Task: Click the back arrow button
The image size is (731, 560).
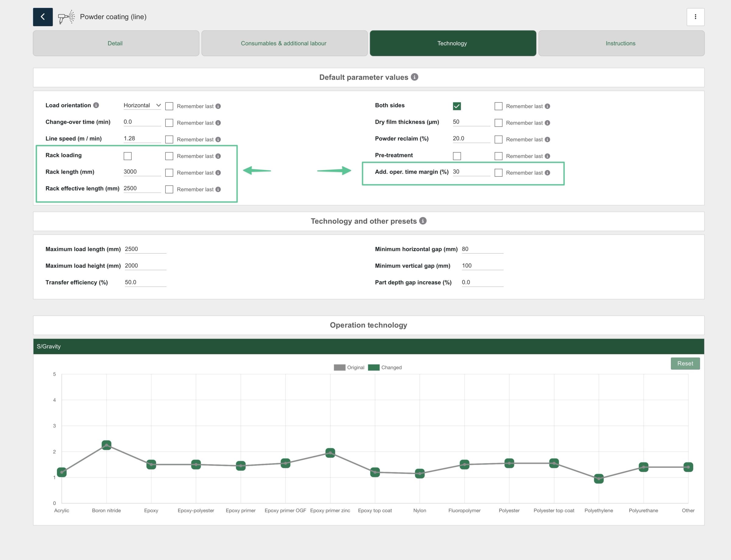Action: pos(43,17)
